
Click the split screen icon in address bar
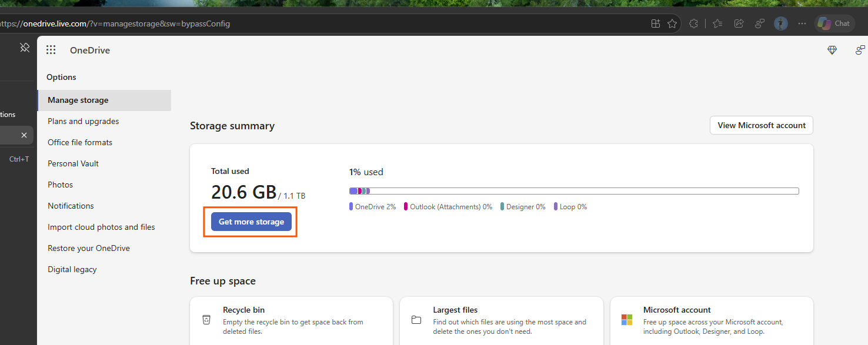[656, 24]
